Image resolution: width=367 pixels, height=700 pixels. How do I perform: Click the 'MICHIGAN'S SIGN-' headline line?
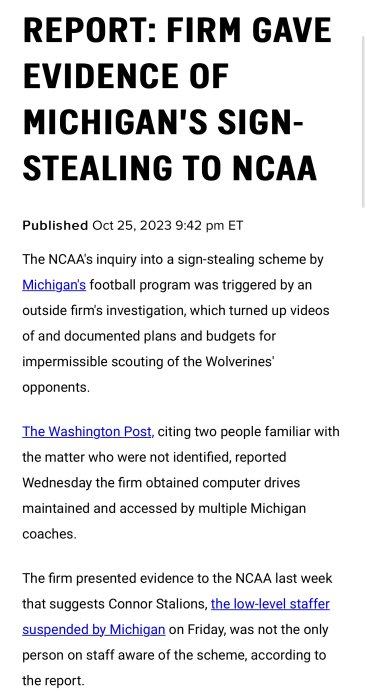[163, 122]
